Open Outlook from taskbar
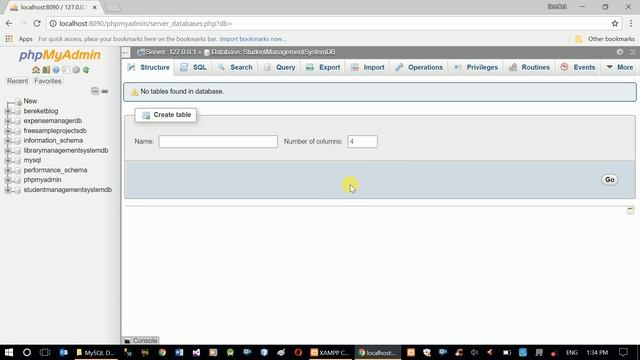 tap(63, 352)
